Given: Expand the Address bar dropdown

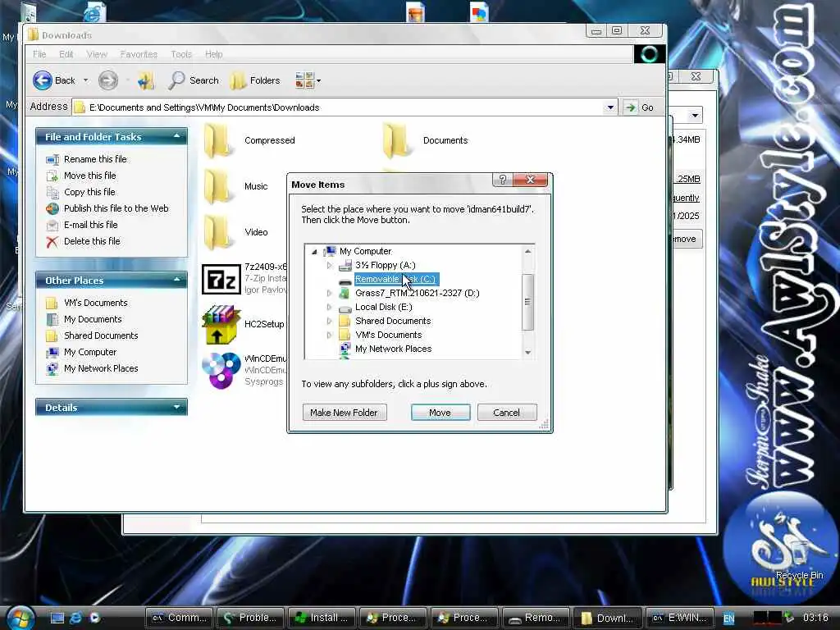Looking at the screenshot, I should [610, 107].
